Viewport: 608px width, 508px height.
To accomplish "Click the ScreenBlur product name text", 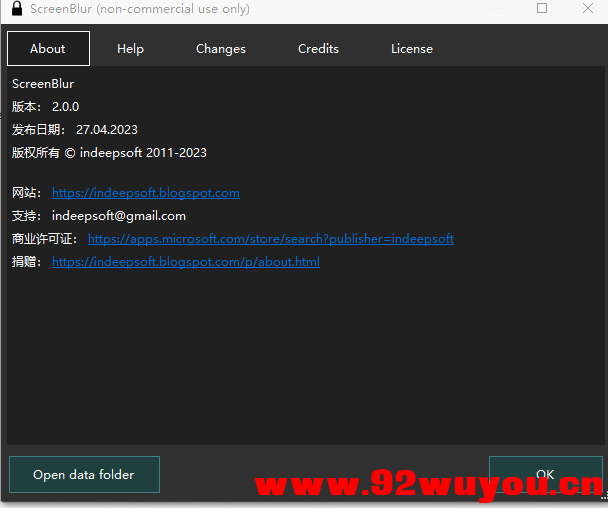I will coord(43,84).
